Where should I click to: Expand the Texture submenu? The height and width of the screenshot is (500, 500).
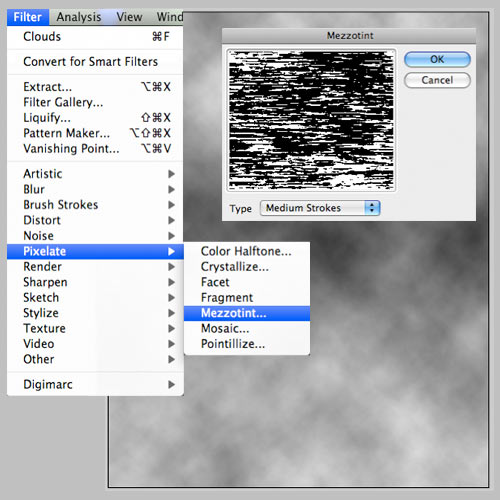(95, 328)
